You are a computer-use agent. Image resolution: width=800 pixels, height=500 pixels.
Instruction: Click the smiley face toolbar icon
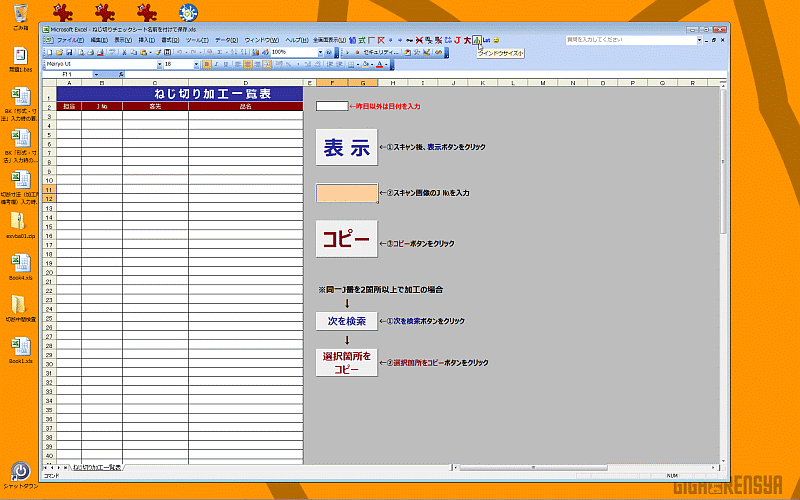[496, 40]
